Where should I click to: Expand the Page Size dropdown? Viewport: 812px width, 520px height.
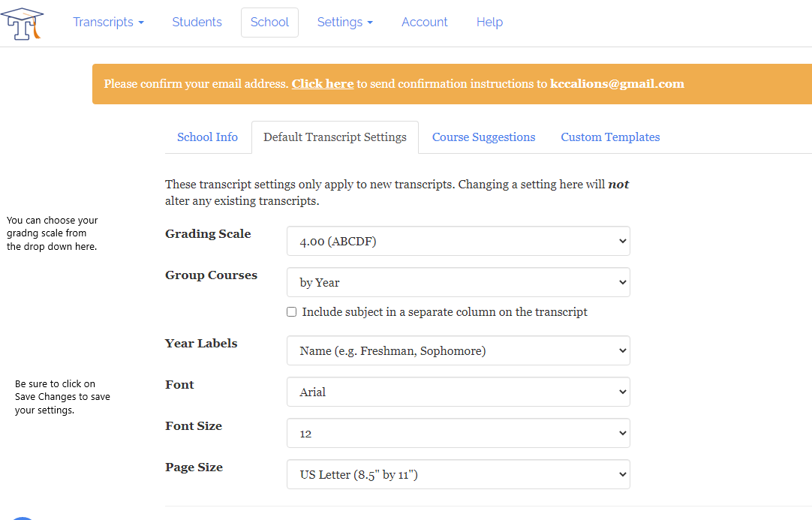click(x=458, y=475)
